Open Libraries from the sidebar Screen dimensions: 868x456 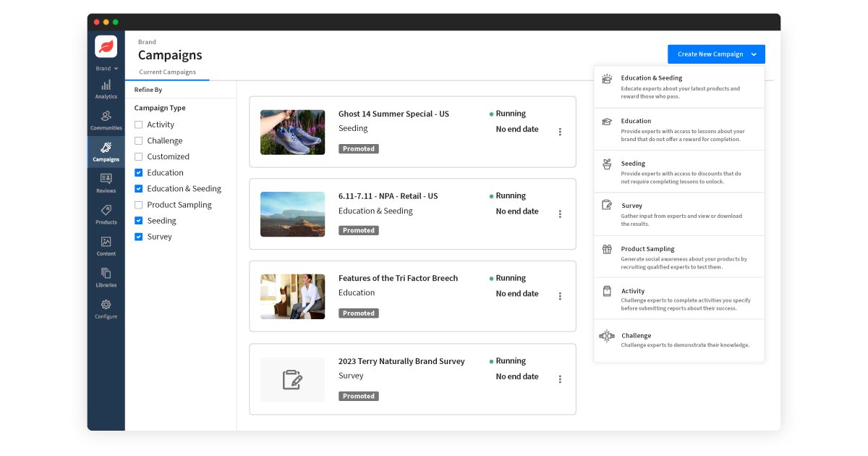click(x=106, y=276)
